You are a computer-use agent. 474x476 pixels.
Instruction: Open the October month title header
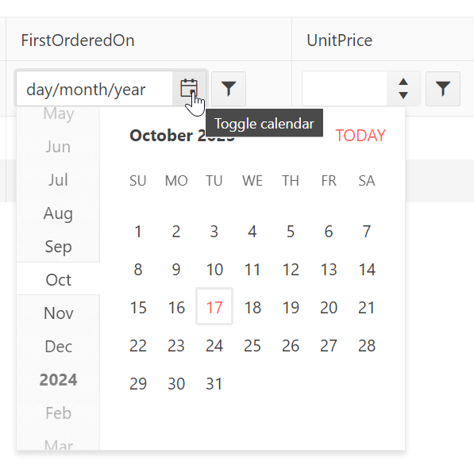182,136
